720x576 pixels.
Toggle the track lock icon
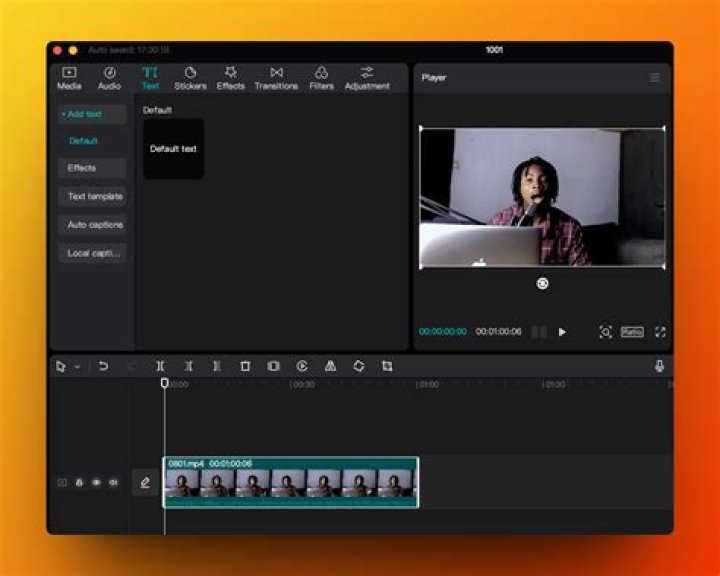tap(80, 482)
